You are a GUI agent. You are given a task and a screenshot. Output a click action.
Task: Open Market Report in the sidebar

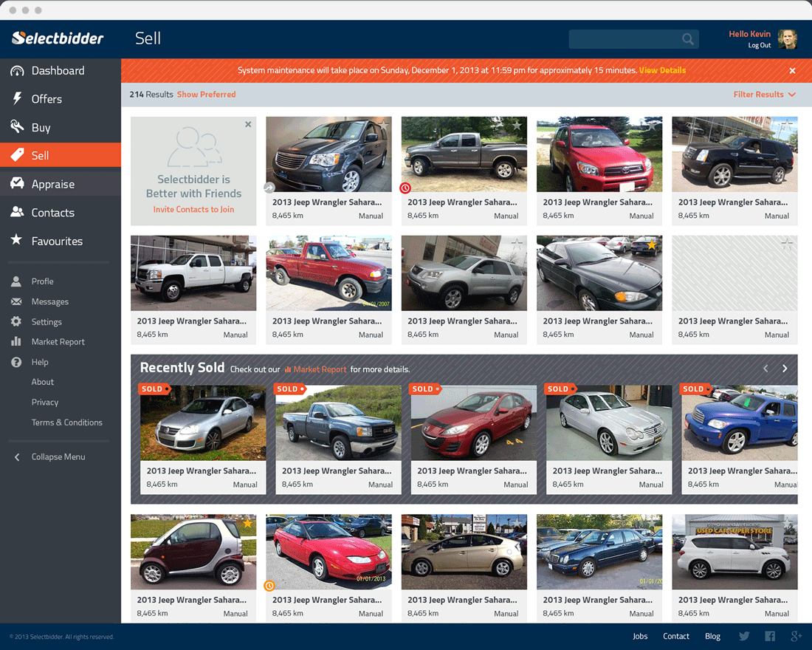[x=58, y=341]
